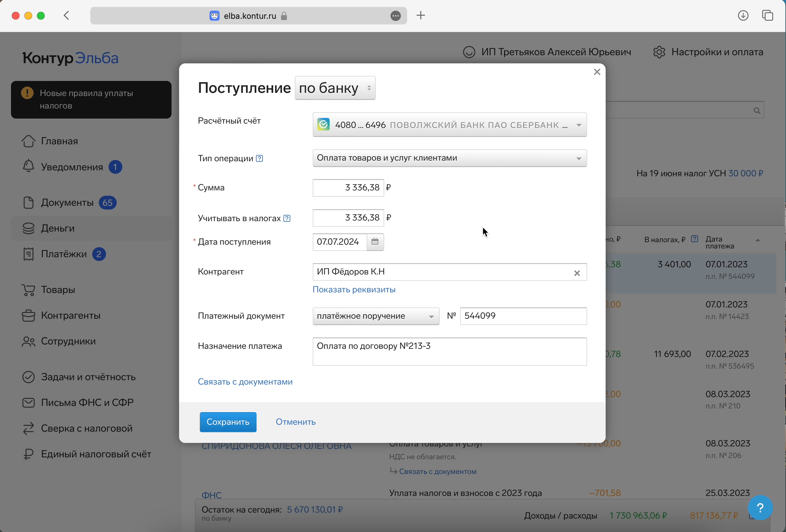Click the help icon next to Тип операции
Image resolution: width=786 pixels, height=532 pixels.
pos(259,158)
